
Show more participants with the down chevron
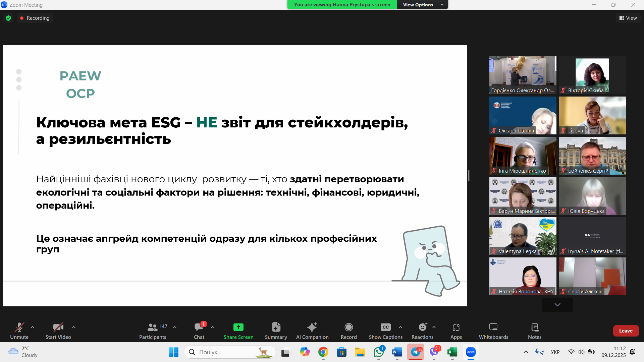[557, 304]
